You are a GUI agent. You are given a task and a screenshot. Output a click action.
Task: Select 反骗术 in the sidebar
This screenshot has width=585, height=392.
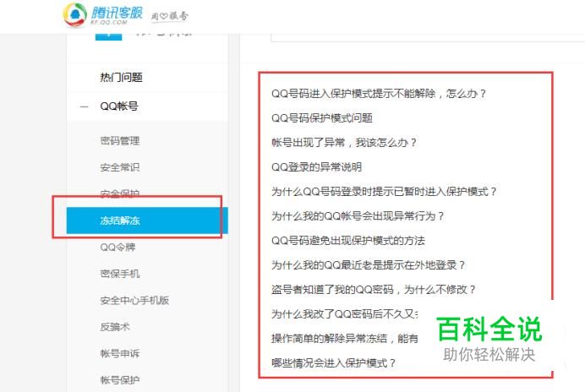point(114,327)
